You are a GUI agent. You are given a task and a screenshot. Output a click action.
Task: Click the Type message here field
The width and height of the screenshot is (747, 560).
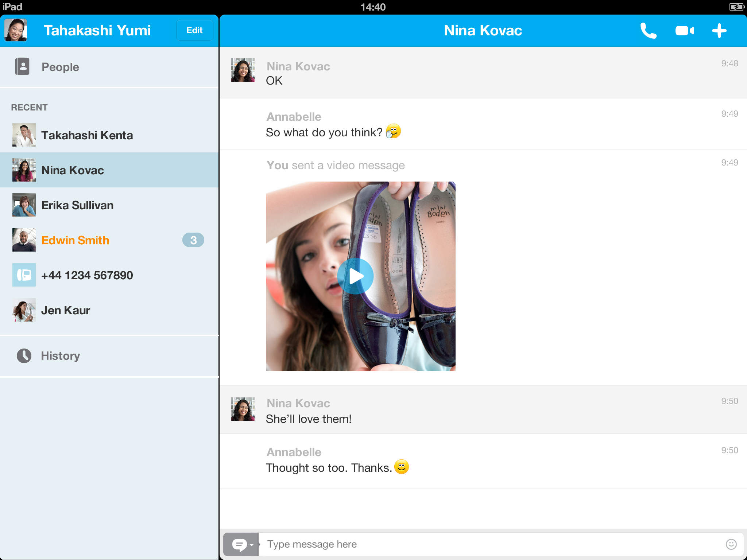pyautogui.click(x=489, y=544)
